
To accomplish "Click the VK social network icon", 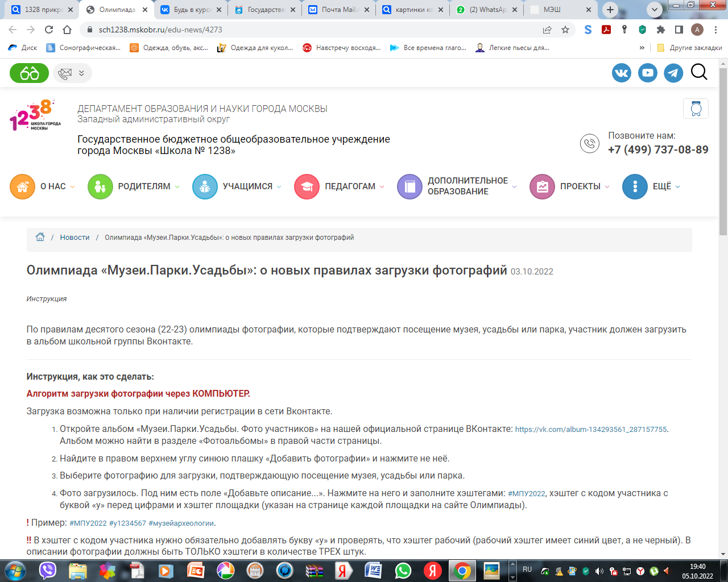I will (622, 73).
